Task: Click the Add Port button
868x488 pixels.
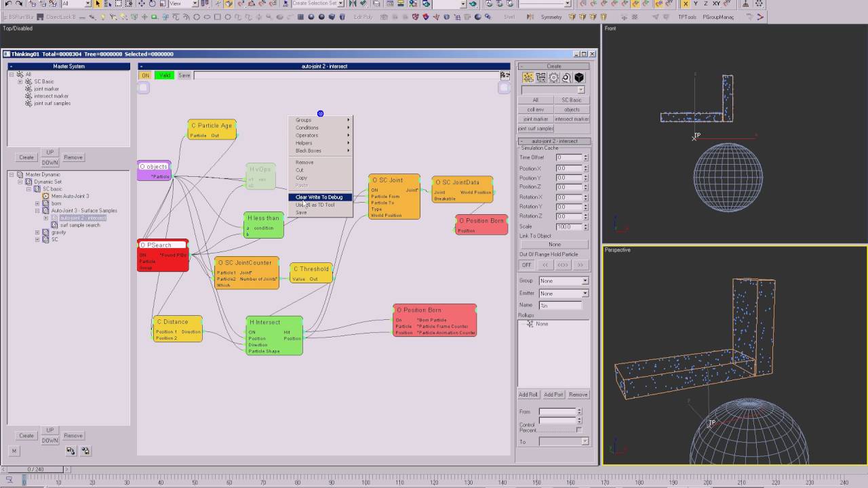Action: 553,394
